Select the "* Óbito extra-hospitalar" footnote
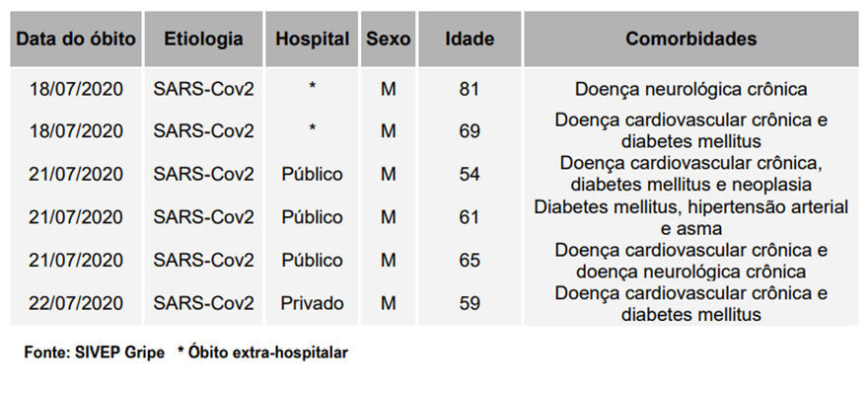The image size is (868, 395). click(263, 353)
